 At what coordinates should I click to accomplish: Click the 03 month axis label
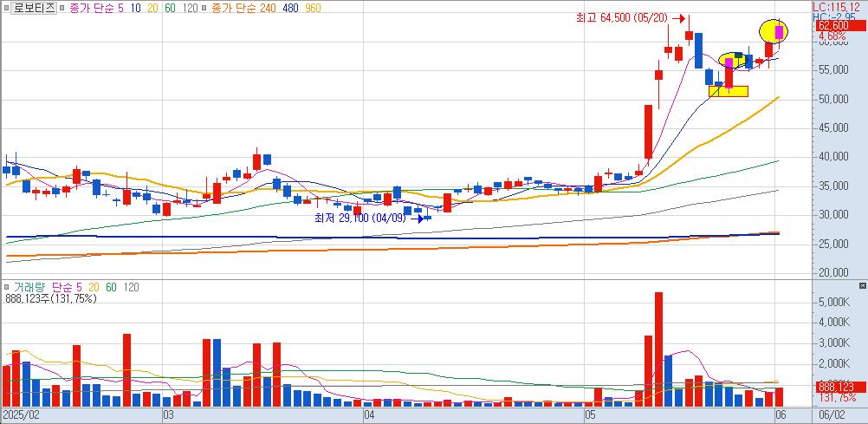(x=169, y=414)
